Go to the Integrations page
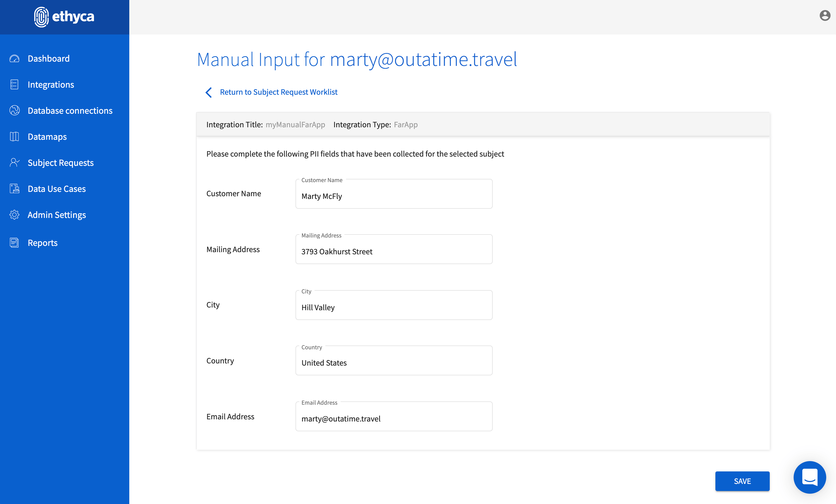 point(51,84)
